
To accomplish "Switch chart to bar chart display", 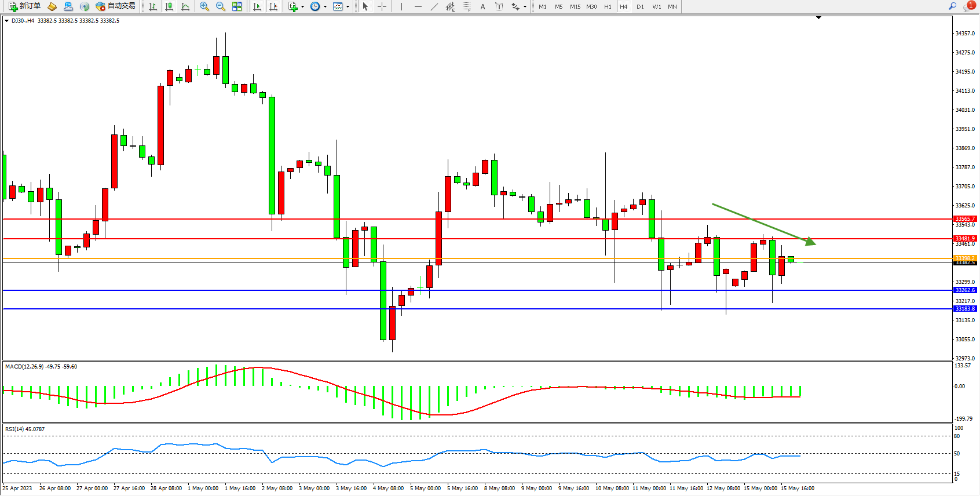I will coord(153,6).
